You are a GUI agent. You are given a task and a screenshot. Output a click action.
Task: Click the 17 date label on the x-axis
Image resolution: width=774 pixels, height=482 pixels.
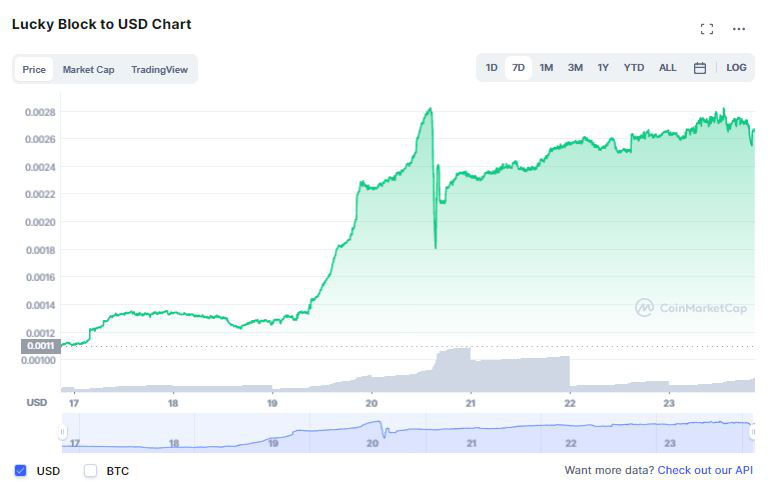74,403
